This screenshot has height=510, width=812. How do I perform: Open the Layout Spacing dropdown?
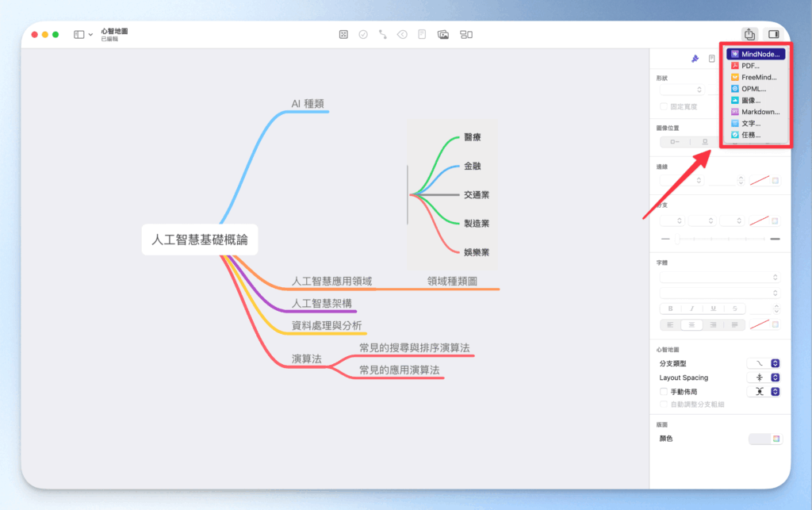[x=763, y=377]
